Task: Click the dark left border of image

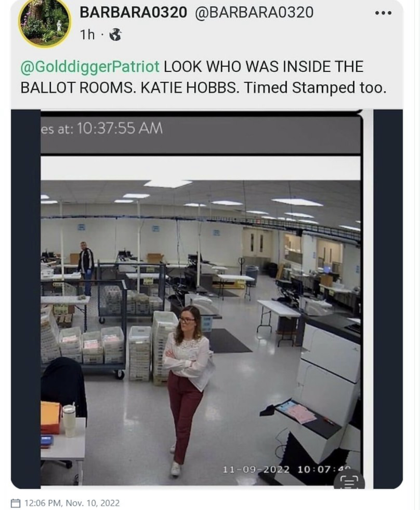Action: [25, 298]
